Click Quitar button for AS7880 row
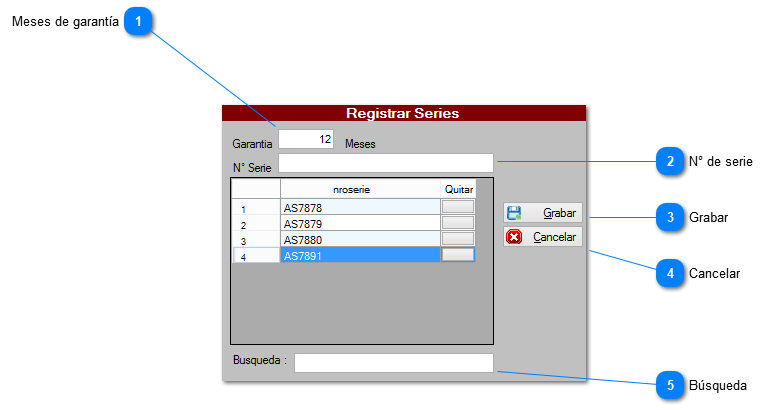 pos(458,239)
